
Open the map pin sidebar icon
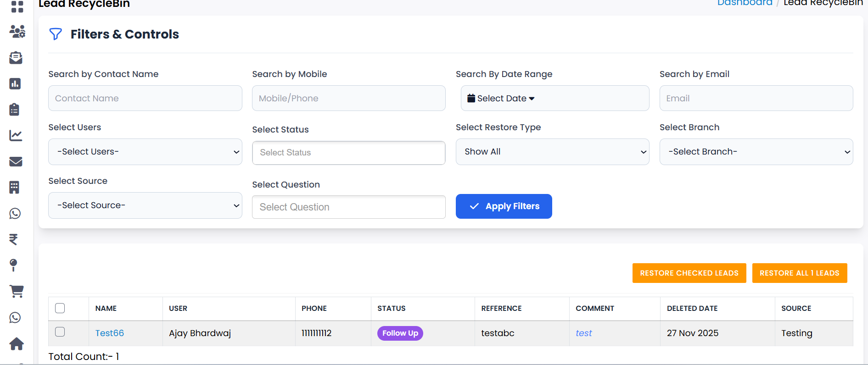tap(14, 265)
